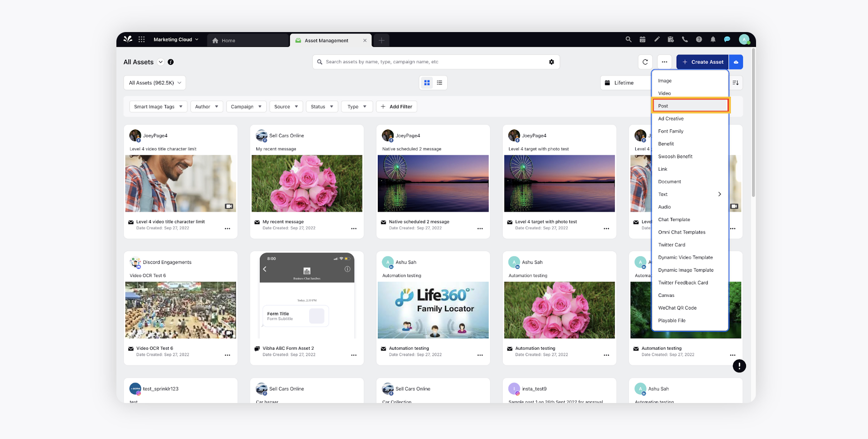Open the Lifetime date range selector
This screenshot has width=868, height=439.
click(x=626, y=83)
